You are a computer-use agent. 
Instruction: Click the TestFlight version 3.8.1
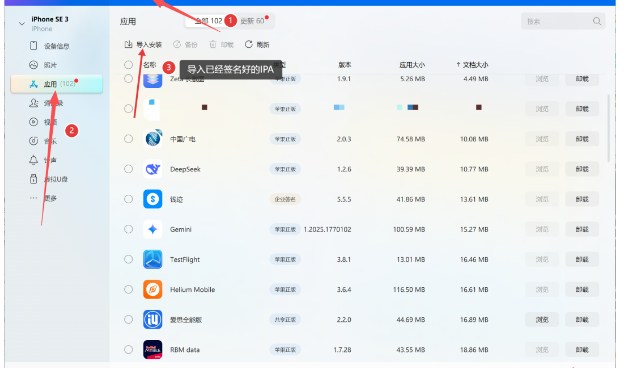point(344,259)
